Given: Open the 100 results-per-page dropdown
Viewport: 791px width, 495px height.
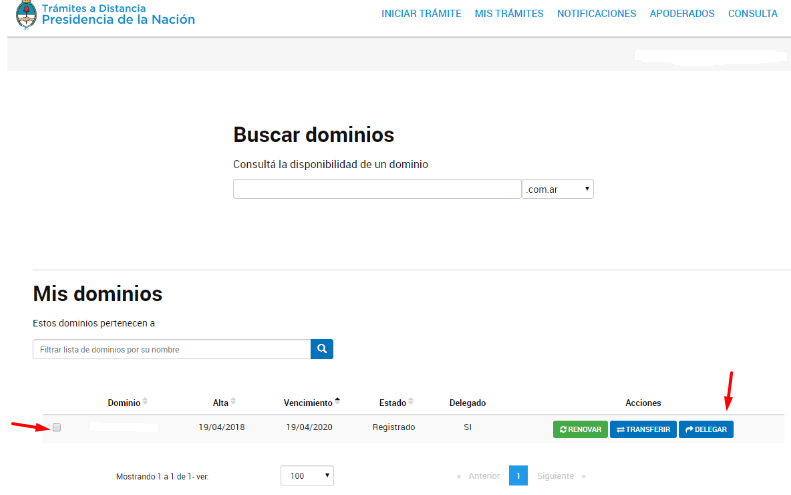Looking at the screenshot, I should coord(306,476).
